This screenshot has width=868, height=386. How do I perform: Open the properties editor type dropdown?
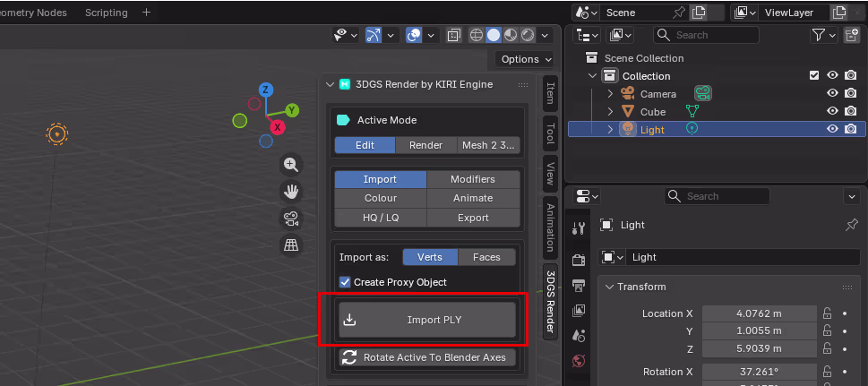pyautogui.click(x=588, y=196)
